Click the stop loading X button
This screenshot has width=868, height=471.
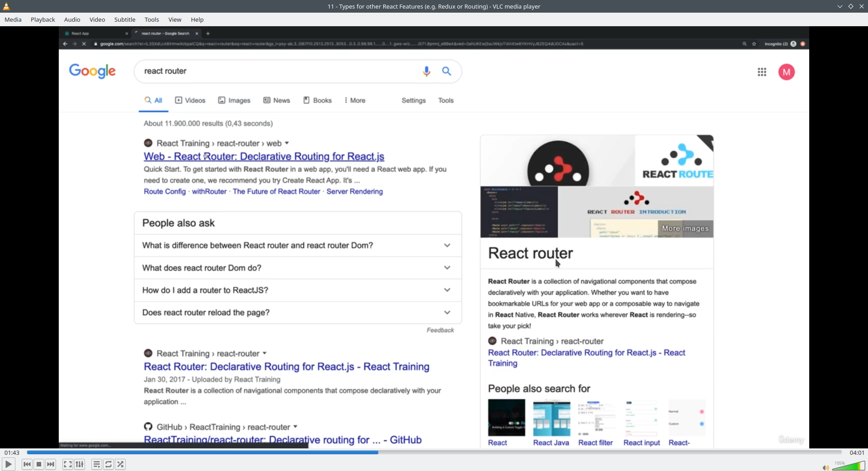click(x=84, y=44)
